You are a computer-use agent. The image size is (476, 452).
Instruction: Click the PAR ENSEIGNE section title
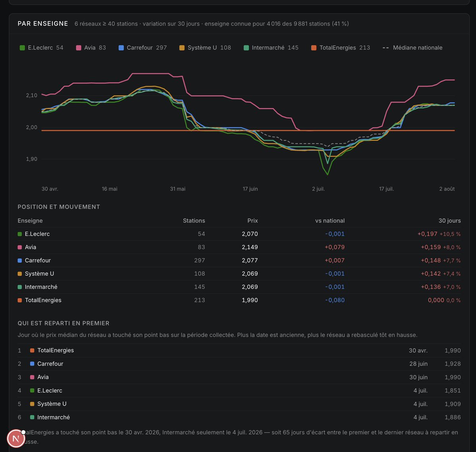click(x=43, y=24)
